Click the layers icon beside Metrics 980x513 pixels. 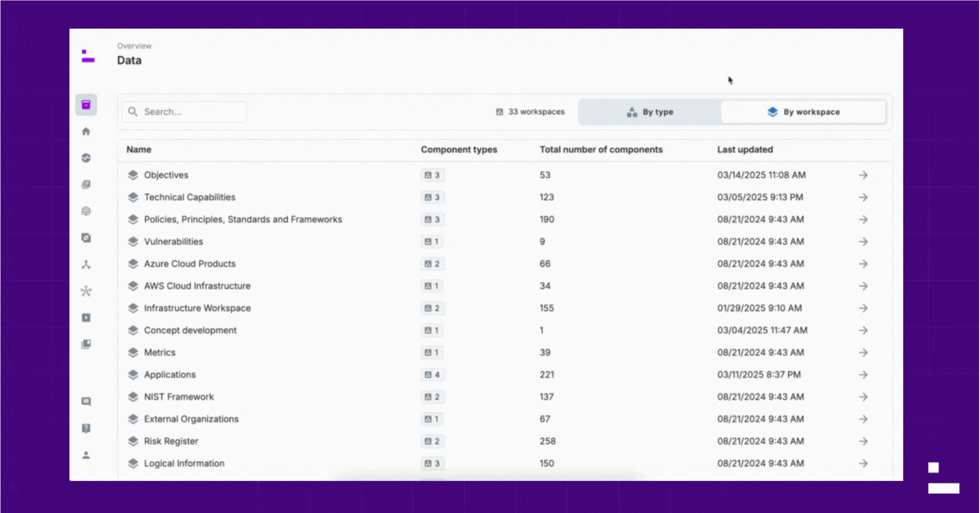point(133,353)
